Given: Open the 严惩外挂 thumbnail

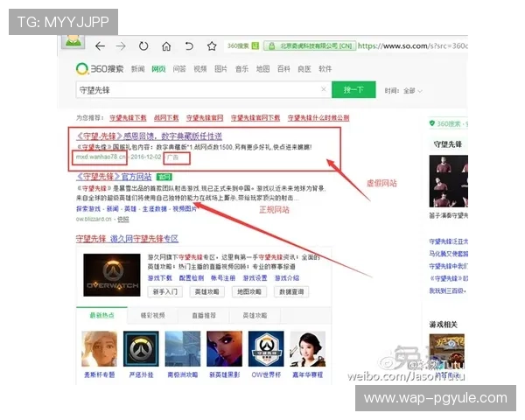Looking at the screenshot, I should (x=141, y=349).
